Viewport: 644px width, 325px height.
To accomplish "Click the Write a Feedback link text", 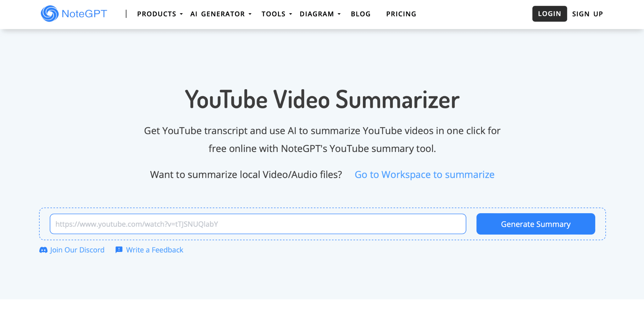I will (x=155, y=250).
